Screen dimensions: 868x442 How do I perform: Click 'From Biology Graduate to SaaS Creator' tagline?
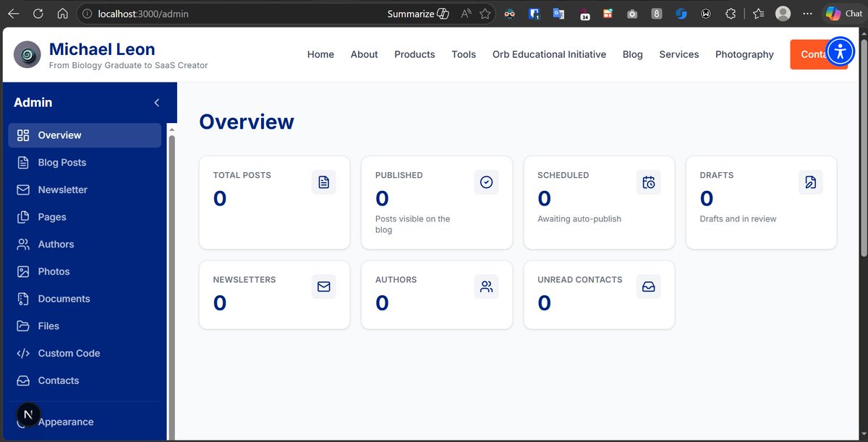128,65
